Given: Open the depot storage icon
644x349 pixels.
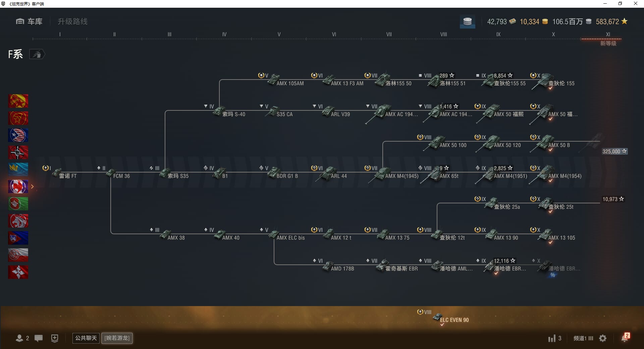Looking at the screenshot, I should (467, 22).
